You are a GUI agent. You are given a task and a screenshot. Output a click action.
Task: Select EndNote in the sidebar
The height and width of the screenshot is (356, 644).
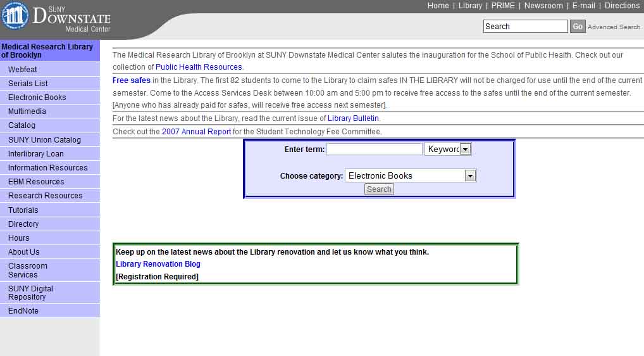[x=50, y=311]
